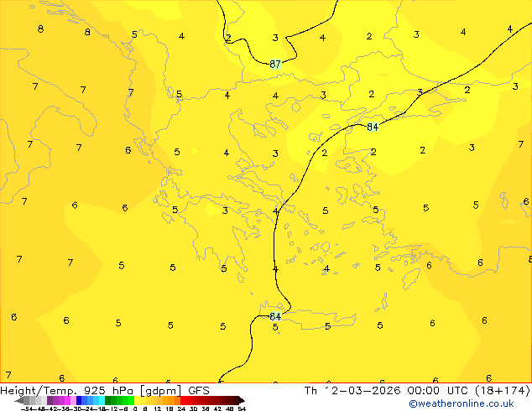
Task: Open the weatheronline.co.uk copyright link
Action: (x=462, y=403)
